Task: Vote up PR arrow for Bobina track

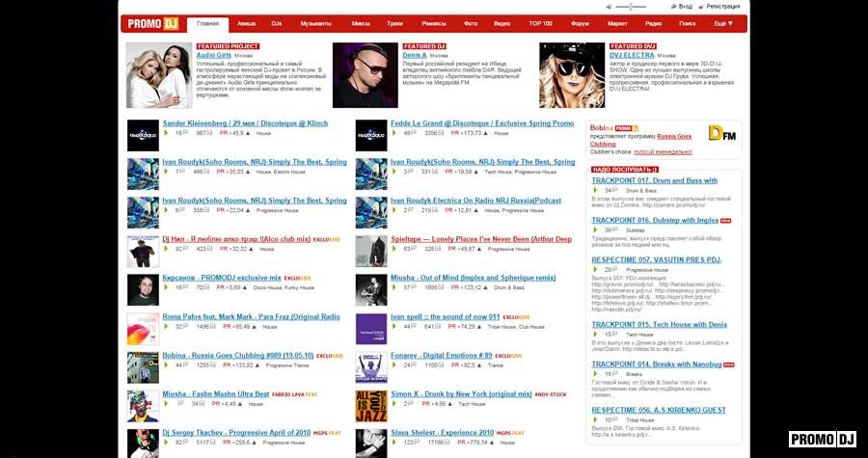Action: 258,365
